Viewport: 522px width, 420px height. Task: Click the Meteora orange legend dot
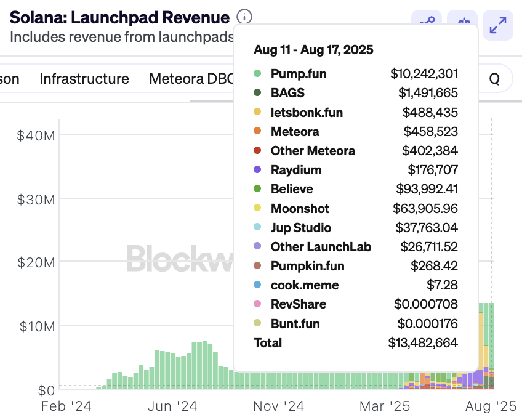click(257, 131)
